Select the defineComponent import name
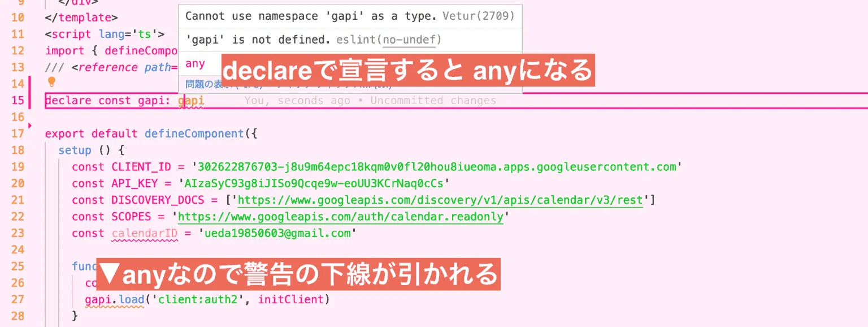Viewport: 868px width, 327px height. (x=141, y=50)
